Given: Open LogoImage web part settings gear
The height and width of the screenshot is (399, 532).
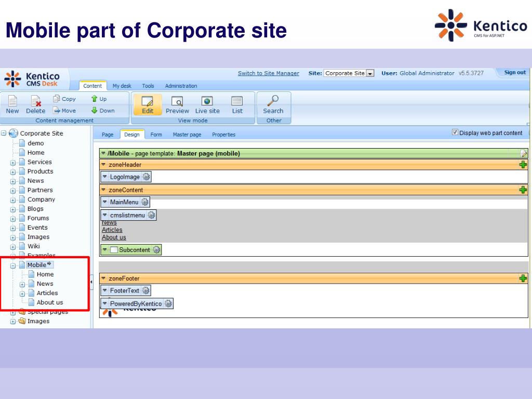Looking at the screenshot, I should (x=146, y=177).
